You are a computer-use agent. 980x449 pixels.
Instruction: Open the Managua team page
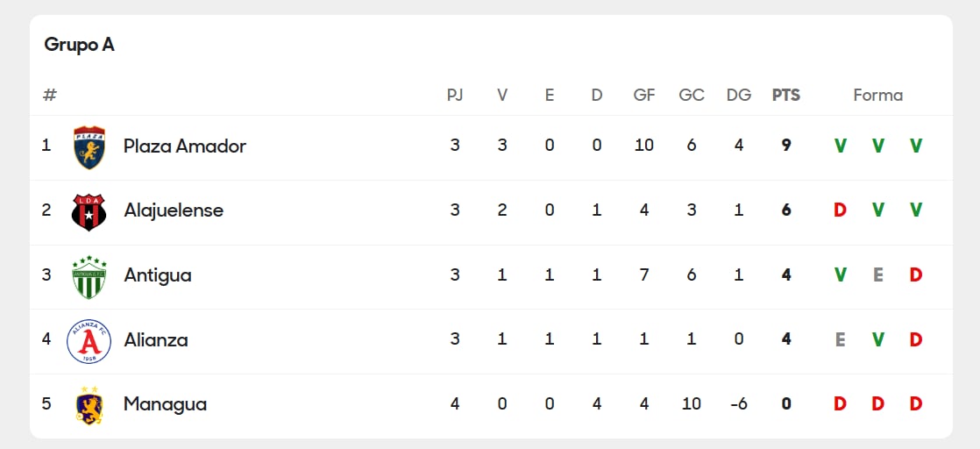pos(165,404)
